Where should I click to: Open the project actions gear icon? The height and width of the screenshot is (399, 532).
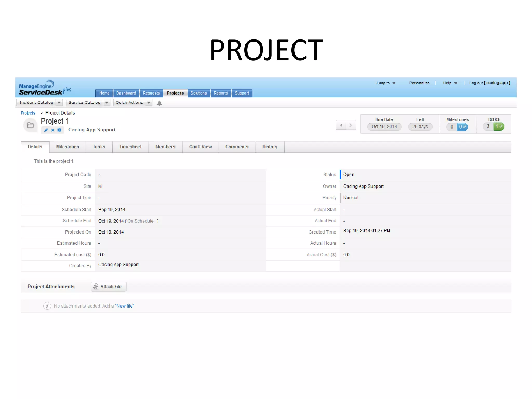59,130
